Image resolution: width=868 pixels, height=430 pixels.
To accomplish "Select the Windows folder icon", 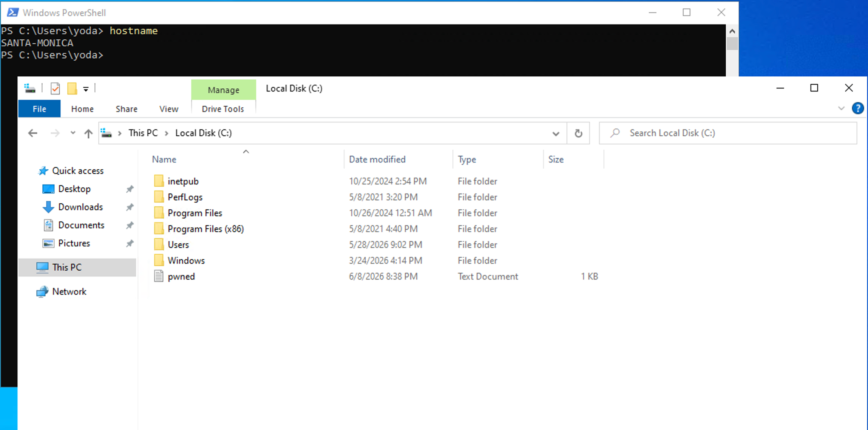I will [x=159, y=260].
